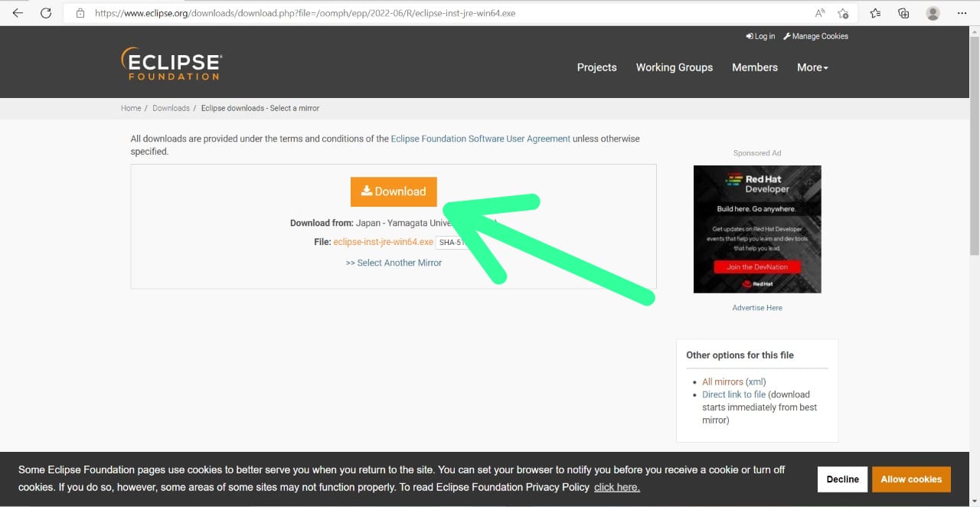
Task: Reload the page with the refresh icon
Action: (x=46, y=13)
